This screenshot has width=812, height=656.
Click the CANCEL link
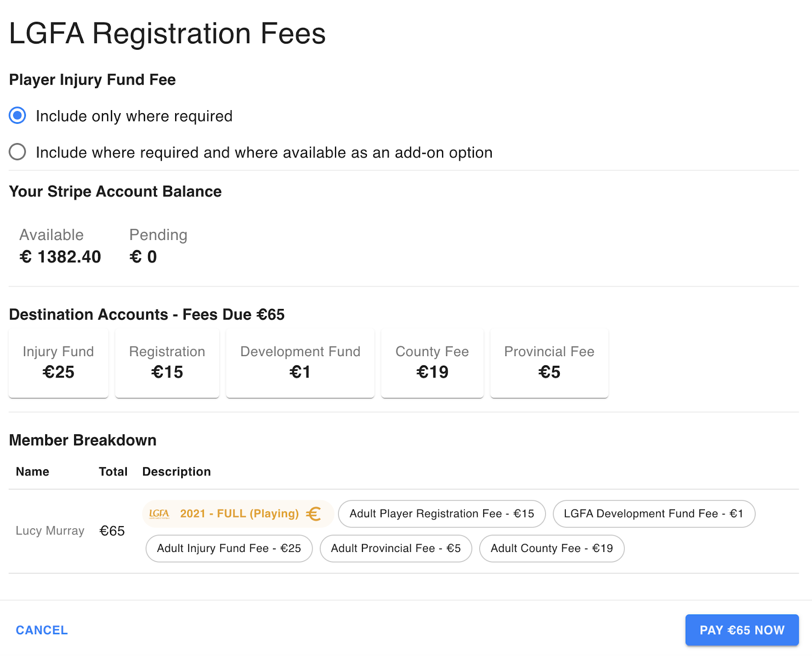(x=41, y=630)
